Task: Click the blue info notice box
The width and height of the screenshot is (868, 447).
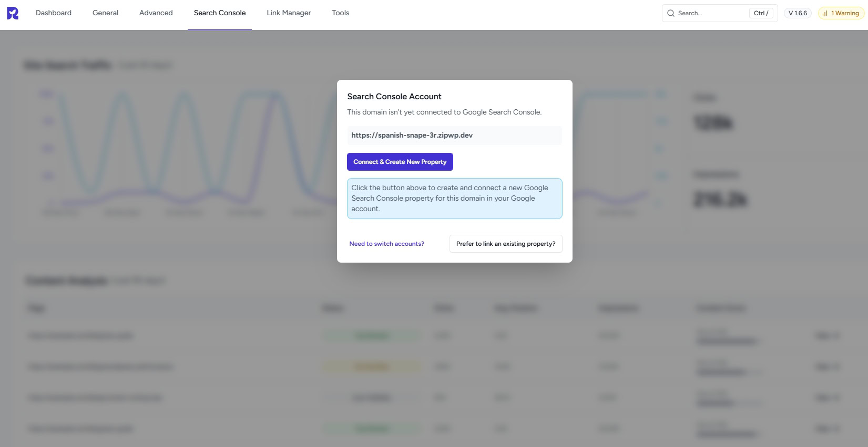Action: (x=454, y=199)
